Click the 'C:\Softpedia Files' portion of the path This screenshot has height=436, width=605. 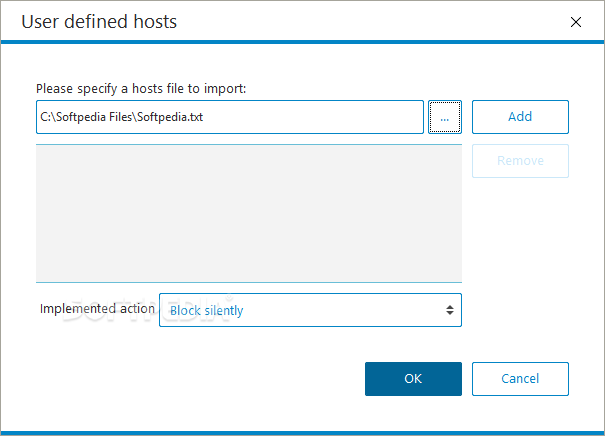86,117
